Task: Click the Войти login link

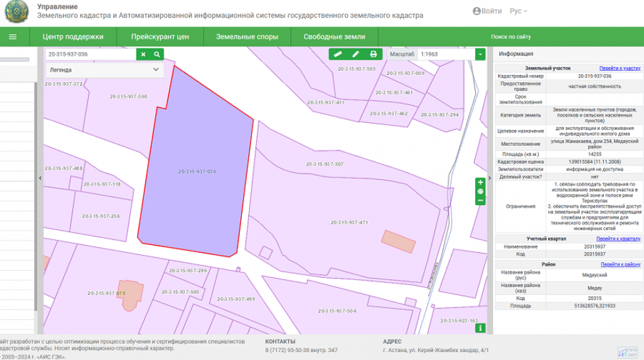Action: (x=487, y=11)
